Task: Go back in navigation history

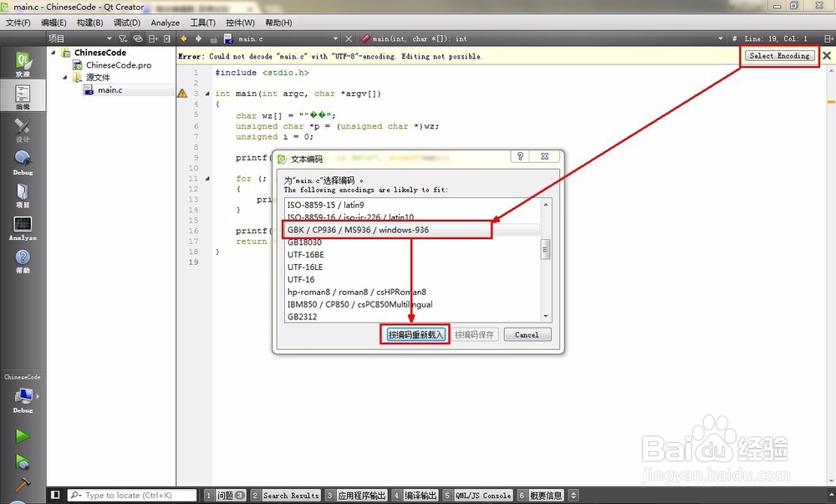Action: pyautogui.click(x=183, y=38)
